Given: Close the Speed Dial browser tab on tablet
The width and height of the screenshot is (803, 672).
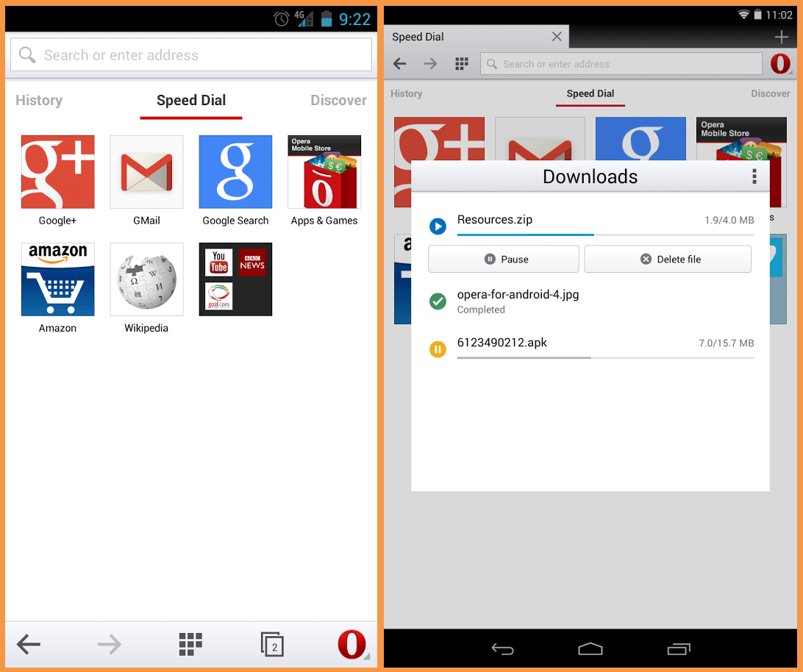Looking at the screenshot, I should coord(557,36).
